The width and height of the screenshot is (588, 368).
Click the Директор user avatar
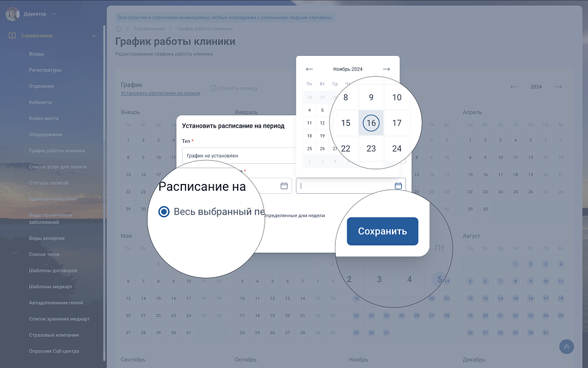pyautogui.click(x=12, y=13)
